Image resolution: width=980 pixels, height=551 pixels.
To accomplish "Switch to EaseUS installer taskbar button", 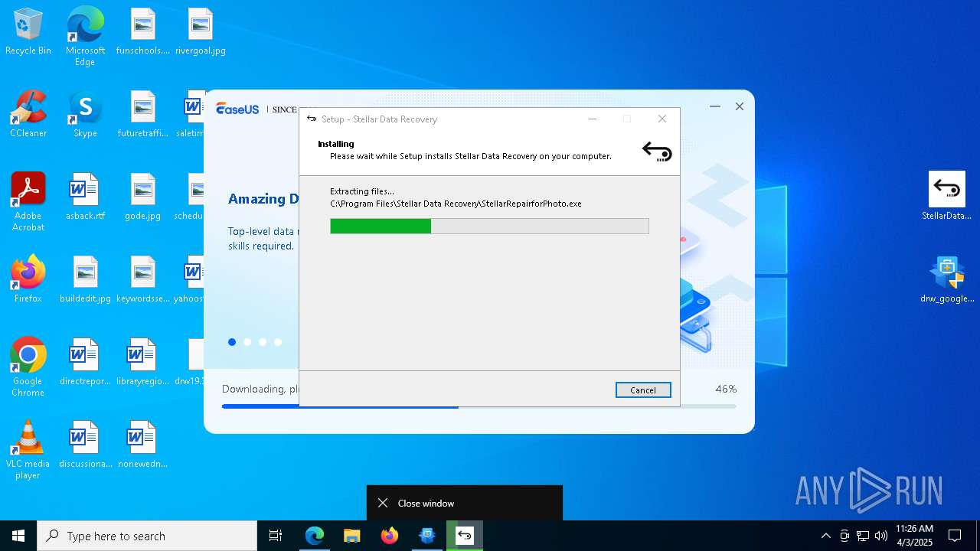I will tap(427, 536).
